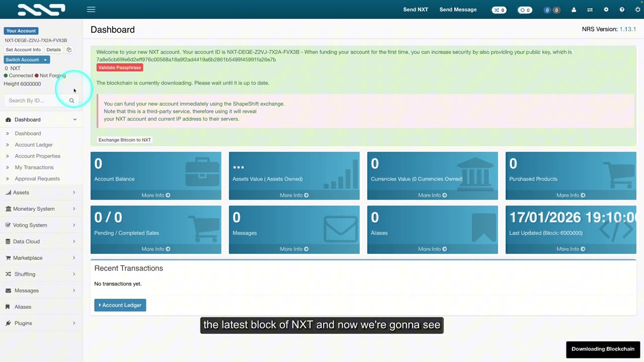Open More Info on Account Balance card

[x=156, y=195]
